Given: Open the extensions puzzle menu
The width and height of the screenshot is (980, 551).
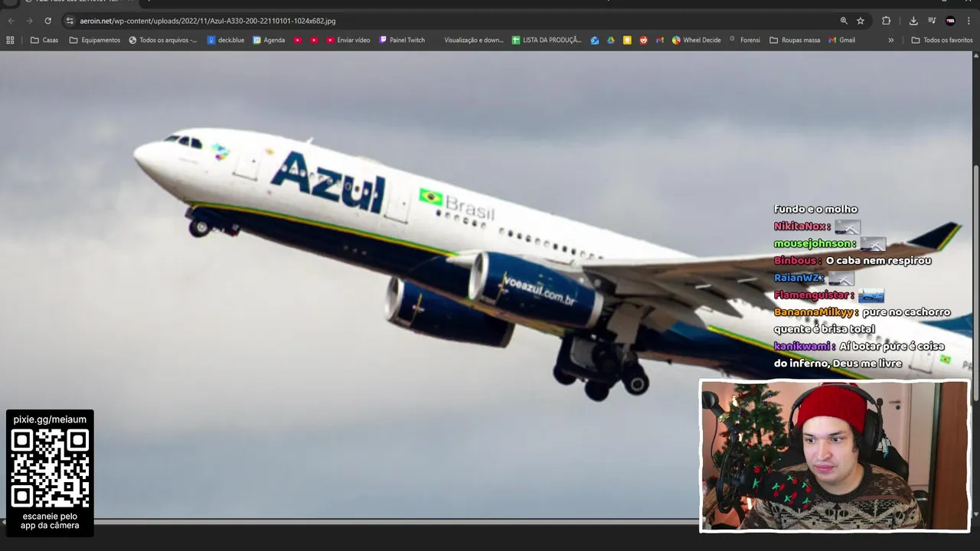Looking at the screenshot, I should pyautogui.click(x=887, y=21).
